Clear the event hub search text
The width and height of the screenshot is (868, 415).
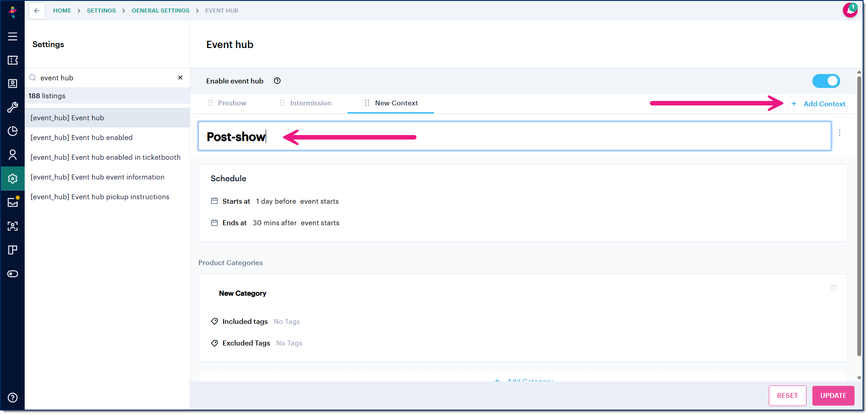click(180, 78)
